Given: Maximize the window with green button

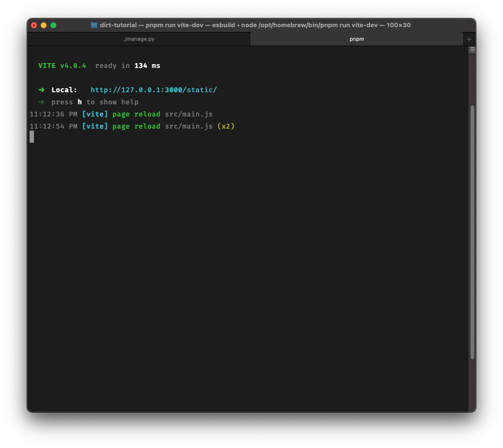Looking at the screenshot, I should click(53, 25).
